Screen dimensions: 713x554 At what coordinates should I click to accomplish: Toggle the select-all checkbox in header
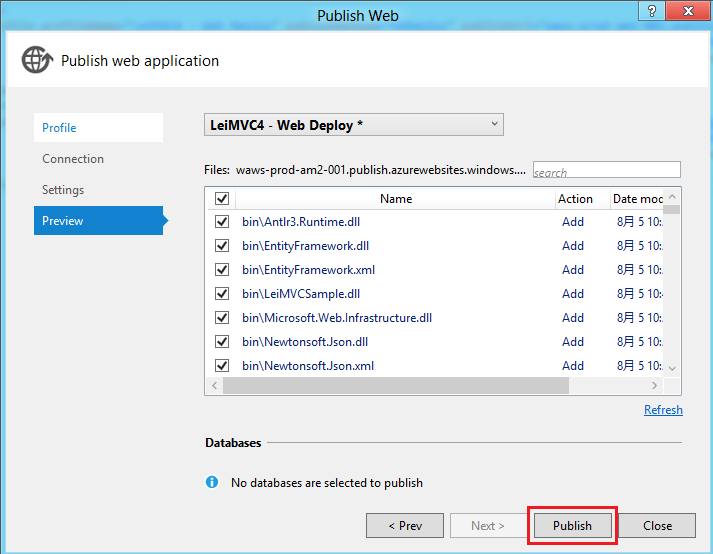(x=222, y=198)
